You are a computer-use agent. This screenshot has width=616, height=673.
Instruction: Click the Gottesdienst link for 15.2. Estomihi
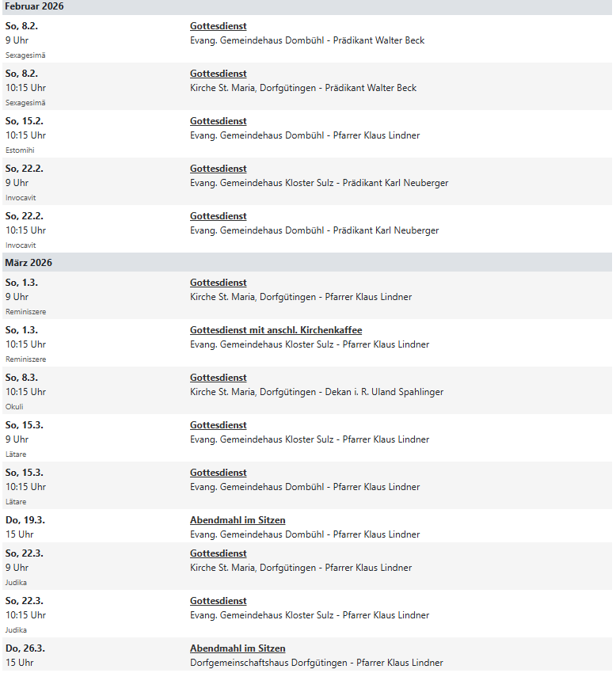coord(218,121)
